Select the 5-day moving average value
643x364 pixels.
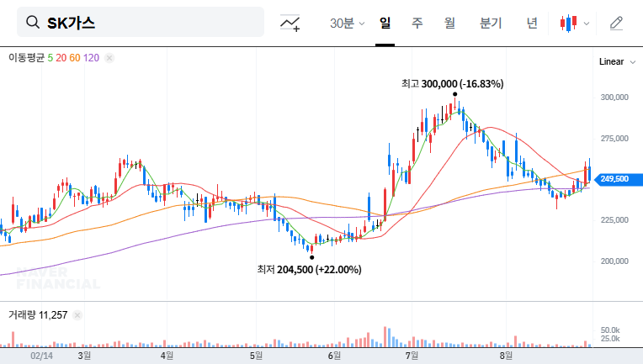(50, 58)
